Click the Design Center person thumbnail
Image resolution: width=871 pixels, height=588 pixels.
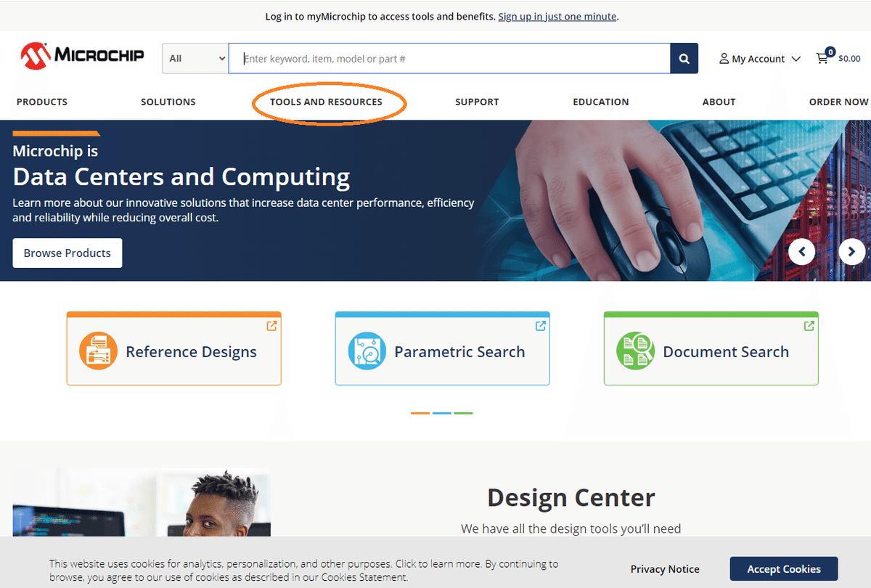pyautogui.click(x=142, y=502)
